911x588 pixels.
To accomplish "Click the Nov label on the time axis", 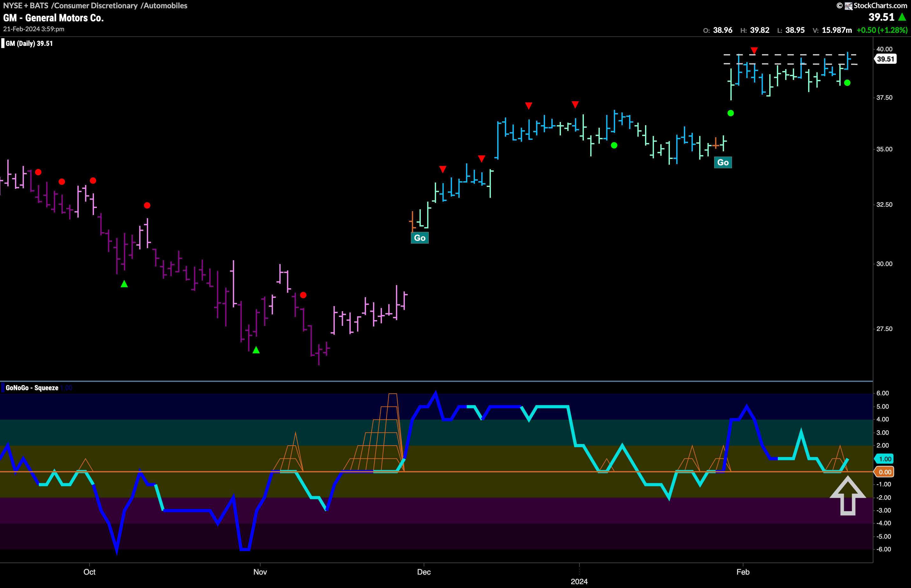I will [x=260, y=572].
